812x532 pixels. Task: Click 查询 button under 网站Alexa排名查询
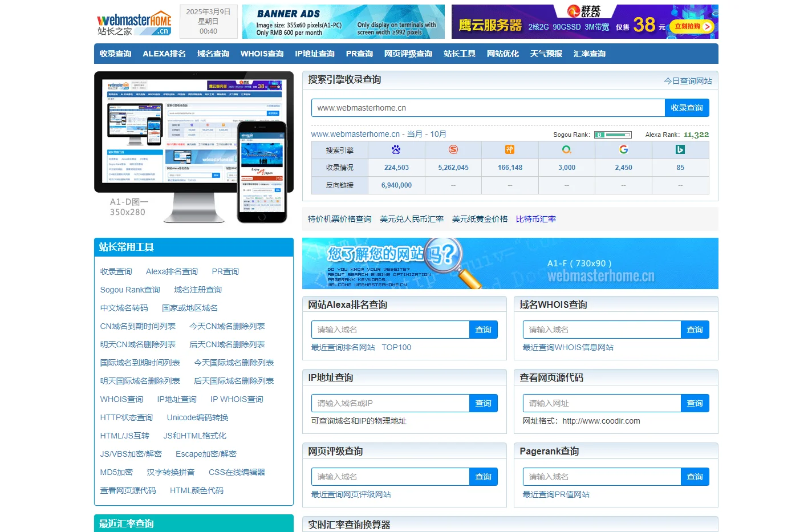tap(484, 330)
